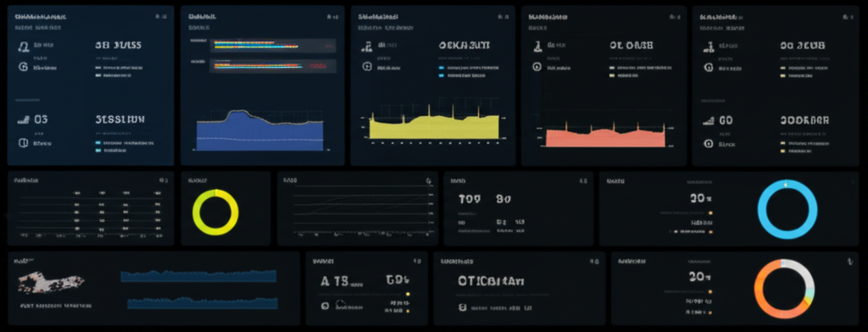Click the blue area chart
The width and height of the screenshot is (868, 332).
(259, 130)
